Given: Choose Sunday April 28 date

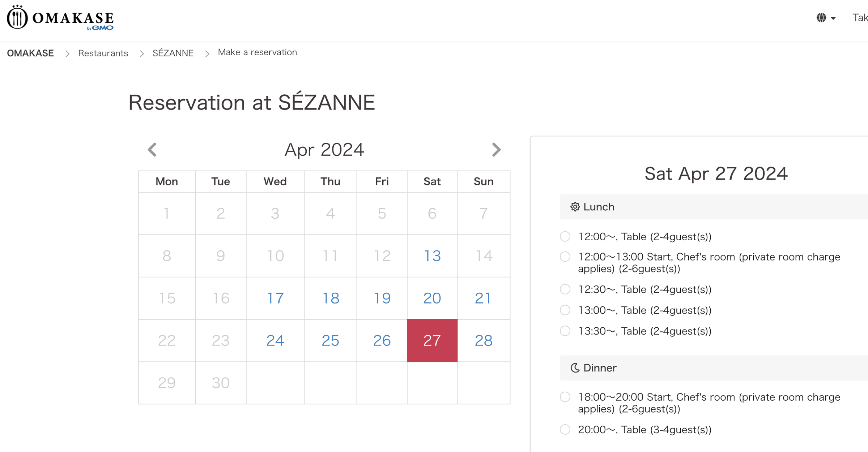Looking at the screenshot, I should [484, 341].
